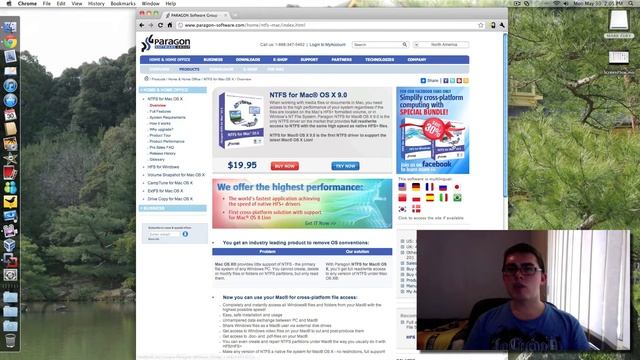Open the Chrome wrench settings menu
This screenshot has height=360, width=640.
point(502,25)
